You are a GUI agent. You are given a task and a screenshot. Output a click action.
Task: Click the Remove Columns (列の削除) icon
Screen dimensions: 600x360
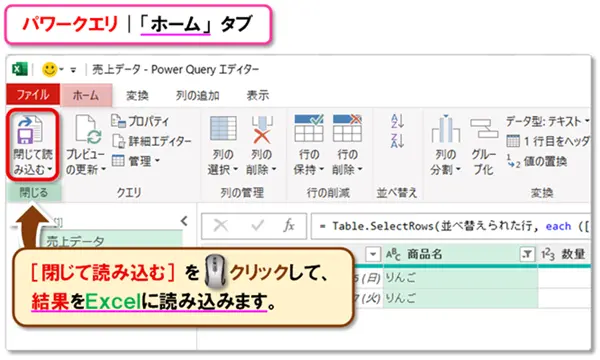pos(262,129)
